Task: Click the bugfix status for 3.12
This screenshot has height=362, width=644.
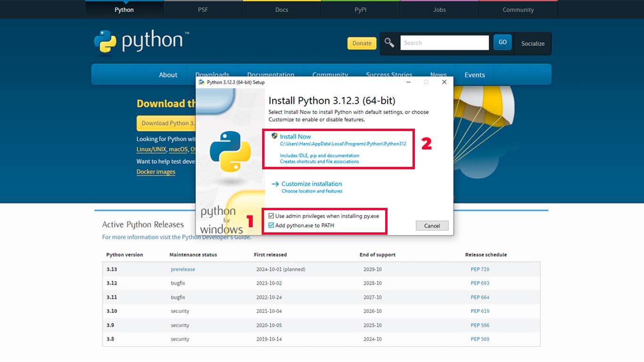Action: click(178, 283)
